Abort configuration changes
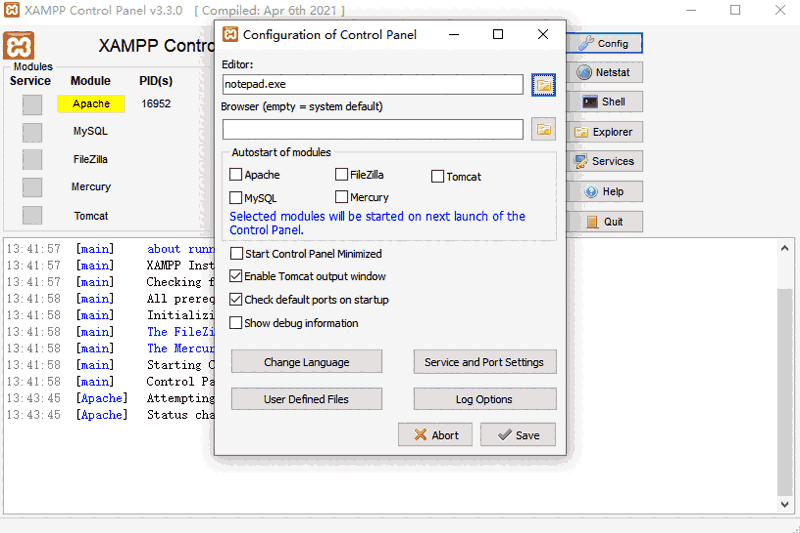This screenshot has height=533, width=800. [435, 435]
